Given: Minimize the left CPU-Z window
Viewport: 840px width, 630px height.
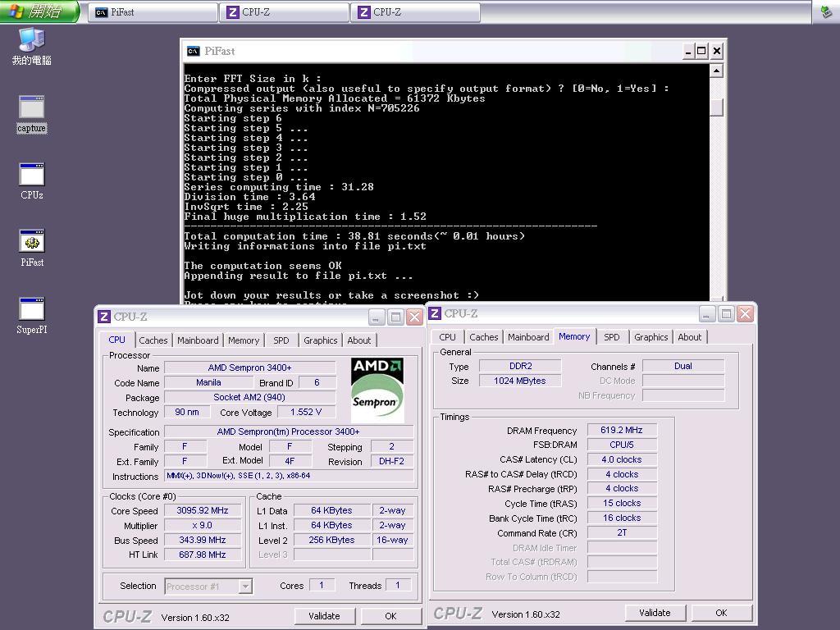Looking at the screenshot, I should 376,317.
